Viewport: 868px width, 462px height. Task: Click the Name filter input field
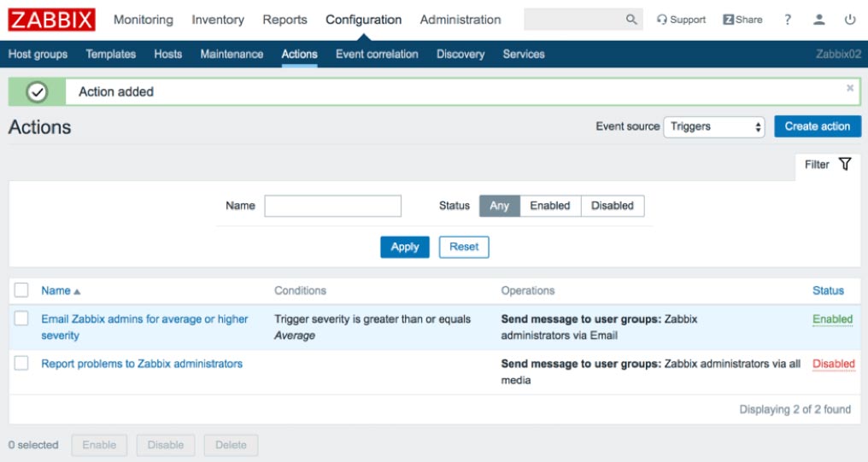(x=332, y=206)
